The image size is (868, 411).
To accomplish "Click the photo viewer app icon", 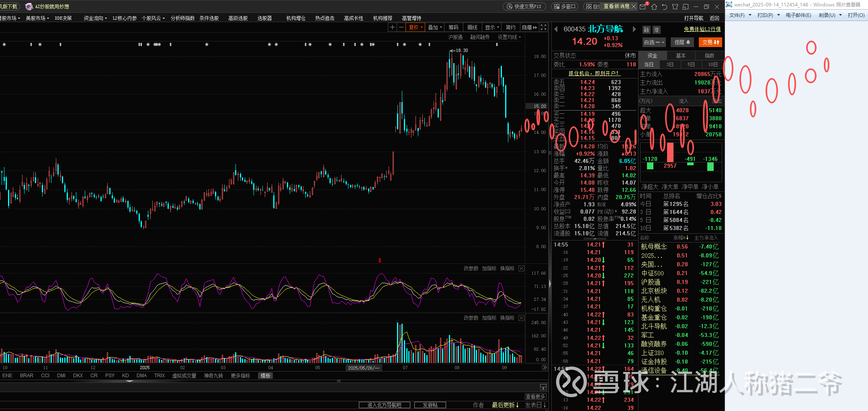I will tap(729, 4).
